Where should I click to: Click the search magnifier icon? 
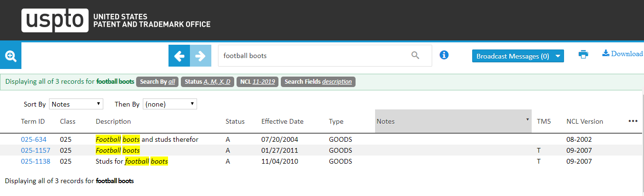click(x=415, y=56)
